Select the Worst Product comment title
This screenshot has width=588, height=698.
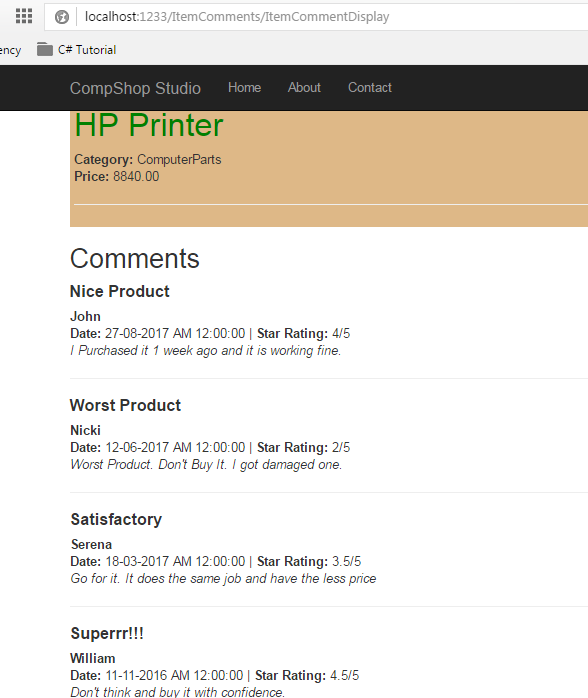pos(126,405)
